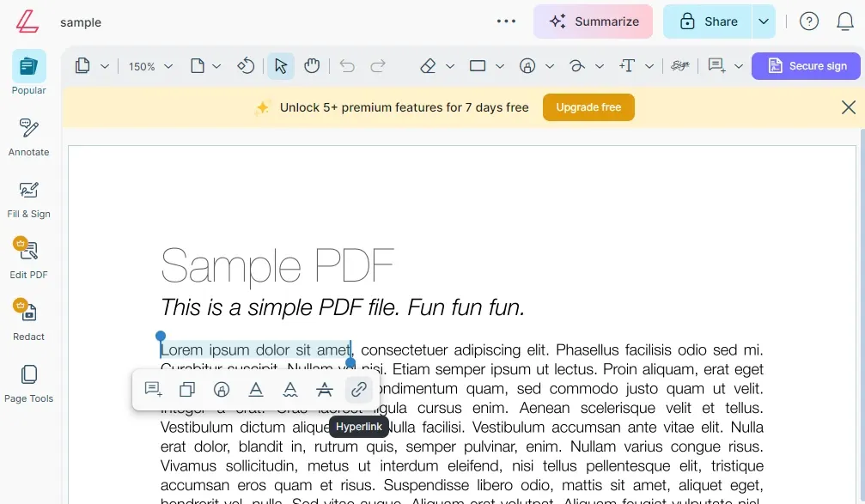Click the Undo arrow
The width and height of the screenshot is (865, 504).
point(349,66)
